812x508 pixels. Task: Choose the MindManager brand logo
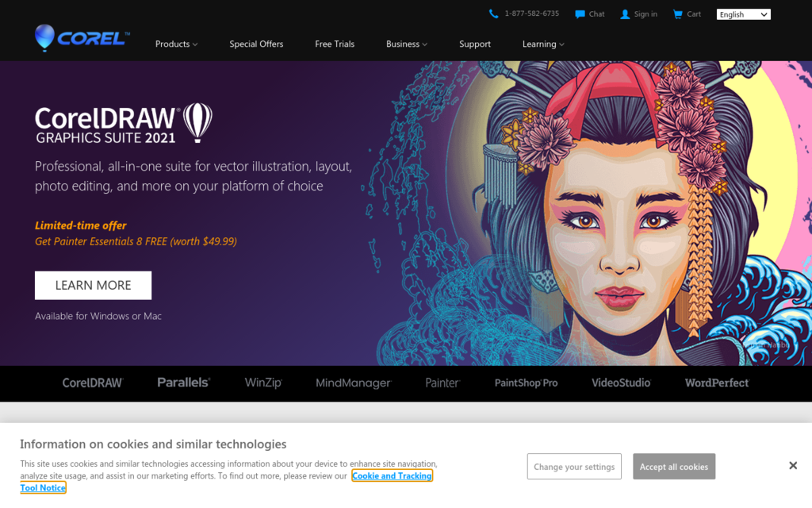coord(353,383)
